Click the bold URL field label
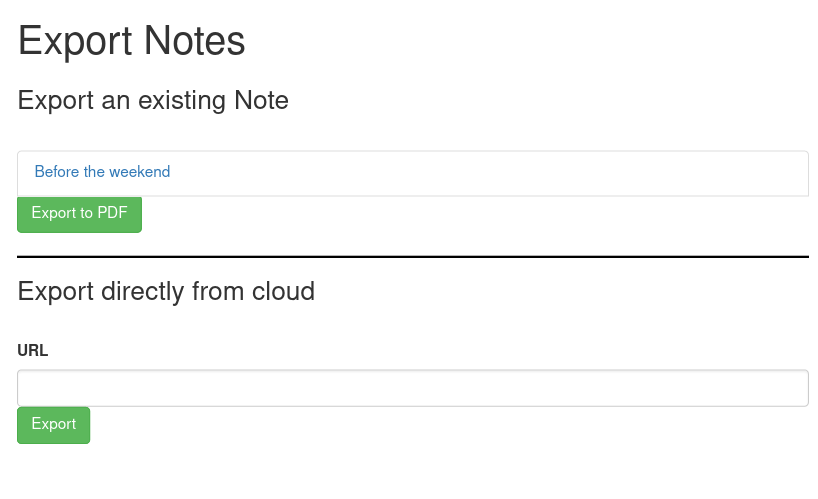818x499 pixels. [32, 350]
